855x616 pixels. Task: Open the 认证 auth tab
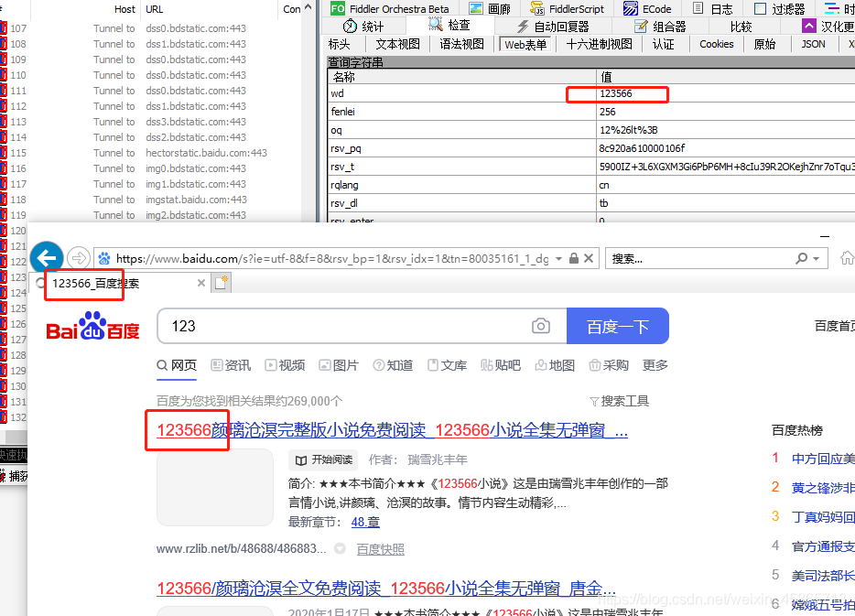tap(663, 44)
